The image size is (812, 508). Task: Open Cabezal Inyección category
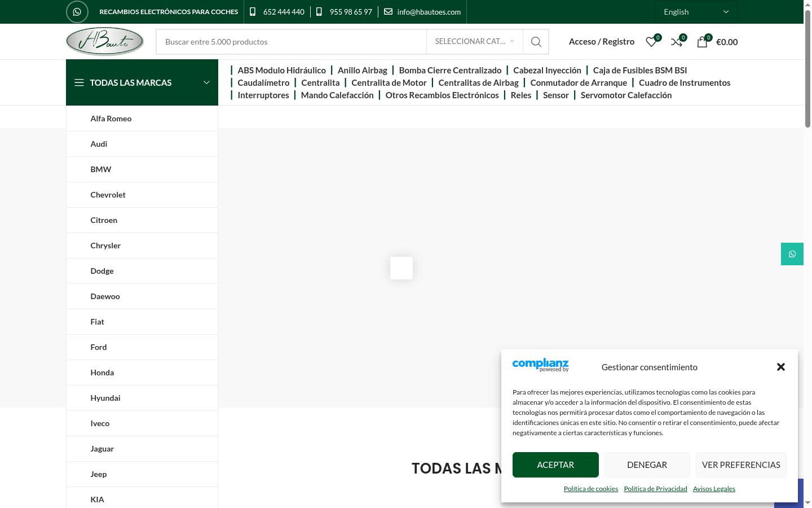click(547, 70)
